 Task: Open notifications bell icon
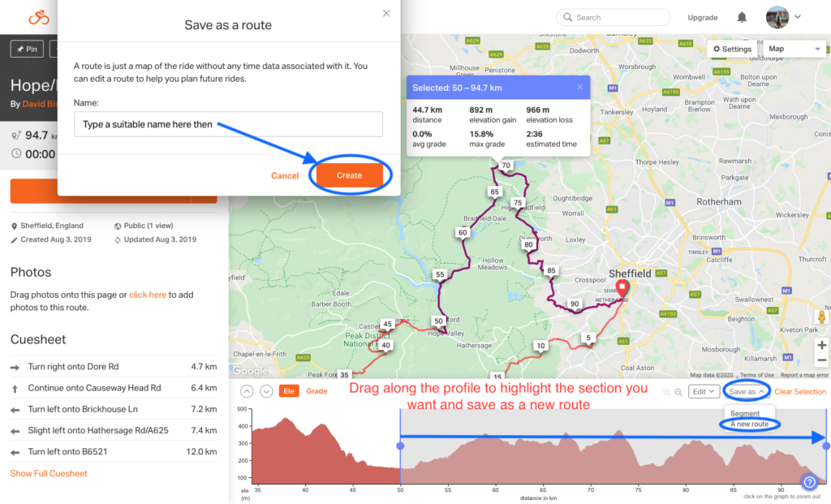click(742, 18)
